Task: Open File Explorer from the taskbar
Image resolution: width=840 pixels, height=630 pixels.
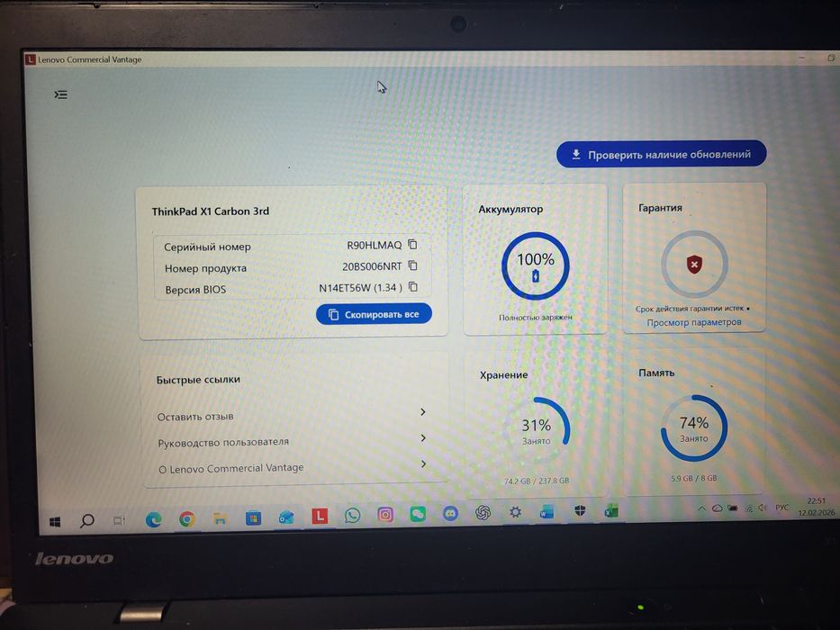Action: [220, 518]
